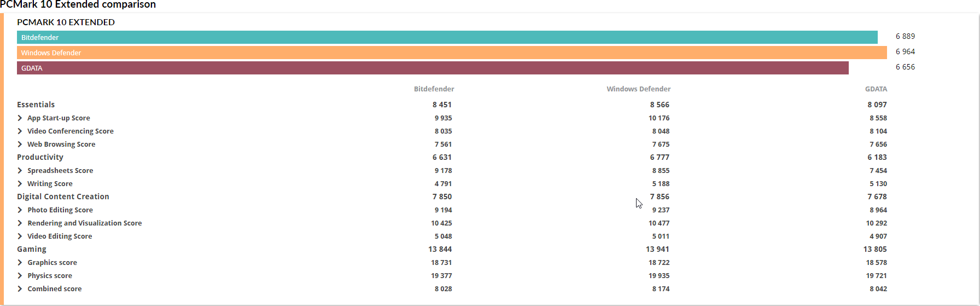This screenshot has width=980, height=306.
Task: Click Photo Editing value 9 237
Action: tap(661, 210)
